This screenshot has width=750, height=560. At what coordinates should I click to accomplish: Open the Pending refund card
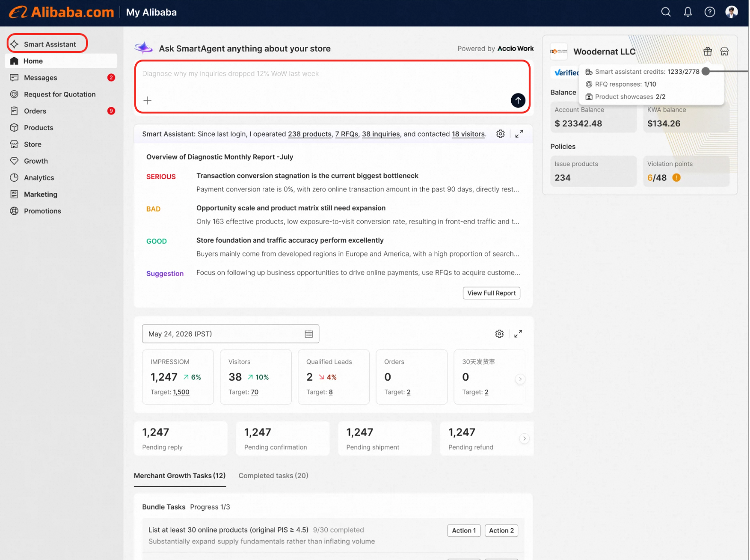pyautogui.click(x=487, y=438)
